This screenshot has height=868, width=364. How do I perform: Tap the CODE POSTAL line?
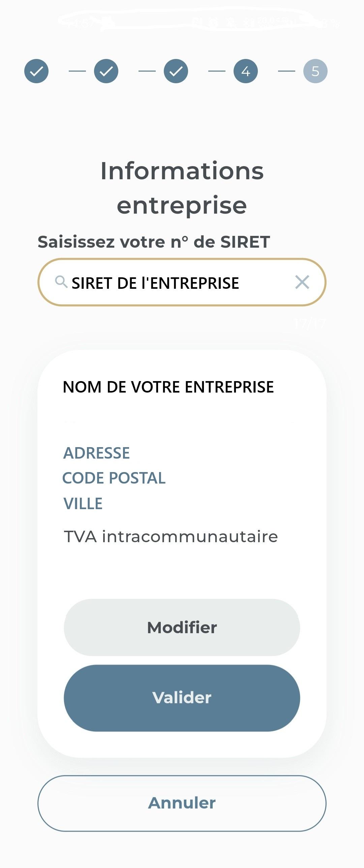[114, 478]
